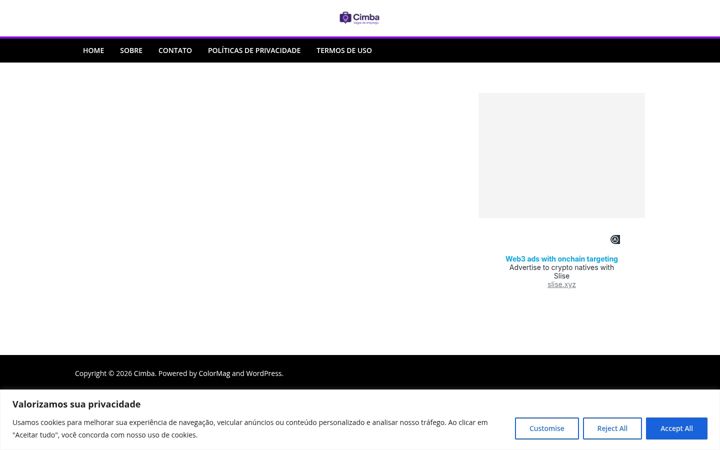Click the Slise ad info icon
Image resolution: width=720 pixels, height=450 pixels.
(615, 239)
